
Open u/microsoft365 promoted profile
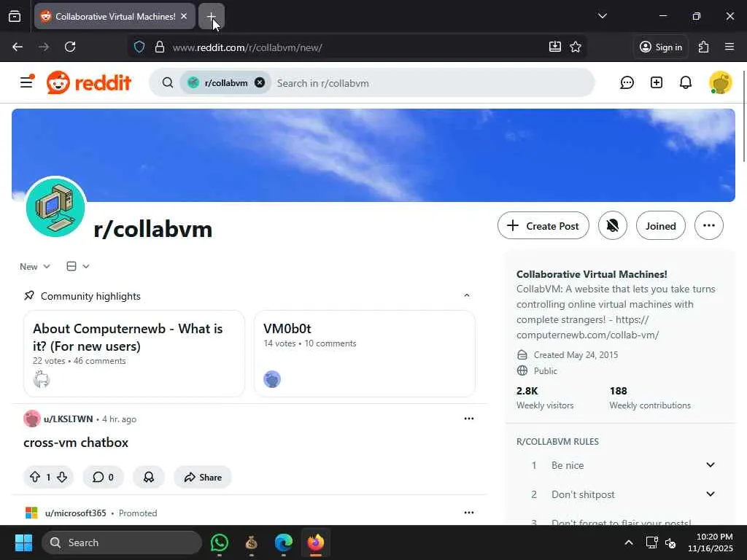[x=75, y=513]
